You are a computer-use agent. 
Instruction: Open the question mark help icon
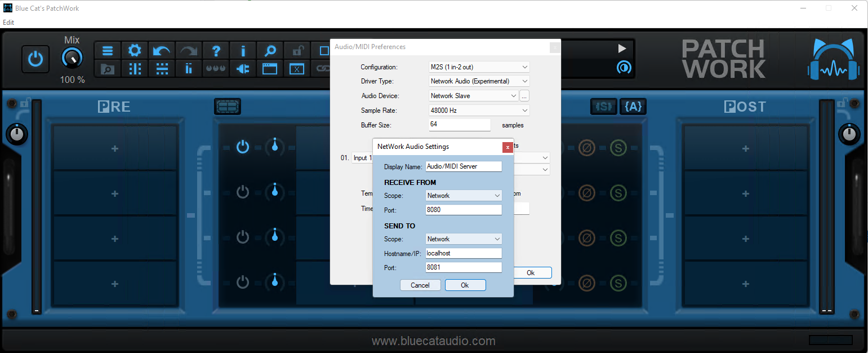coord(216,51)
